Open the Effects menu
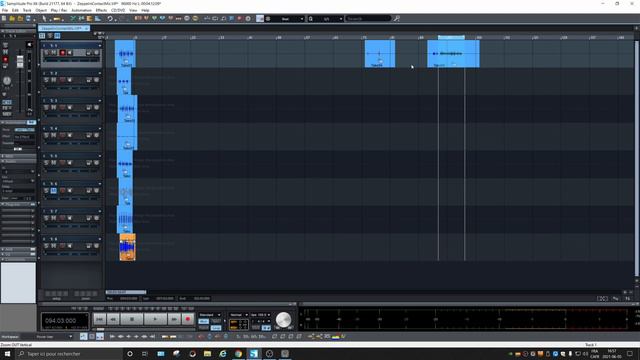 101,10
